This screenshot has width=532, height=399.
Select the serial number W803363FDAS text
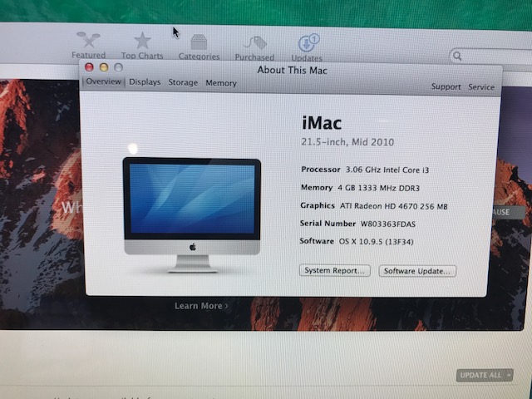(x=388, y=224)
